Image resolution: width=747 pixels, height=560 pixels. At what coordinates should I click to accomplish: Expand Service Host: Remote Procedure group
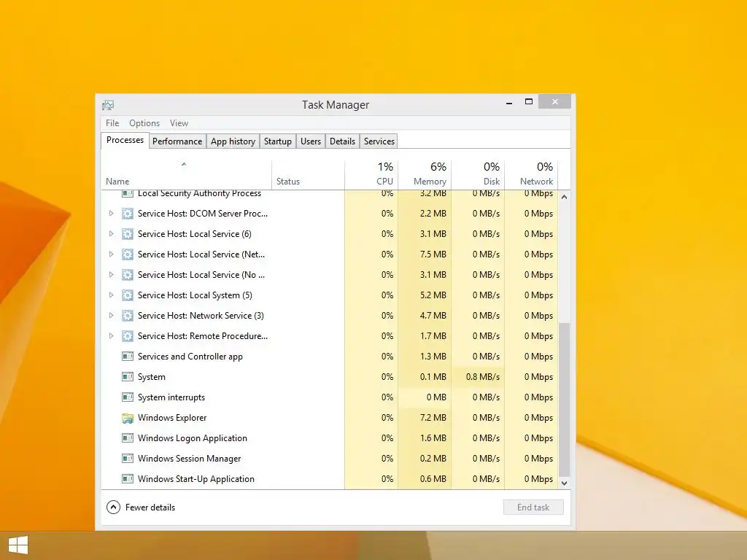point(111,336)
